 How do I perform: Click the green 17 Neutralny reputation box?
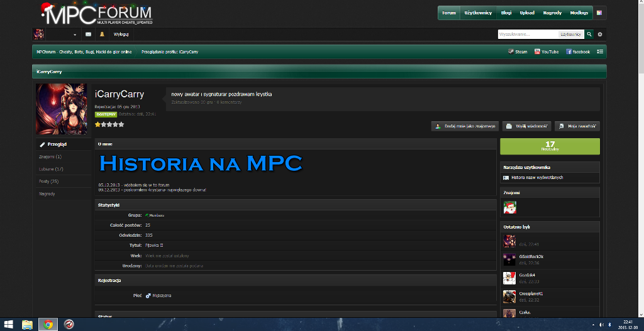pyautogui.click(x=550, y=146)
